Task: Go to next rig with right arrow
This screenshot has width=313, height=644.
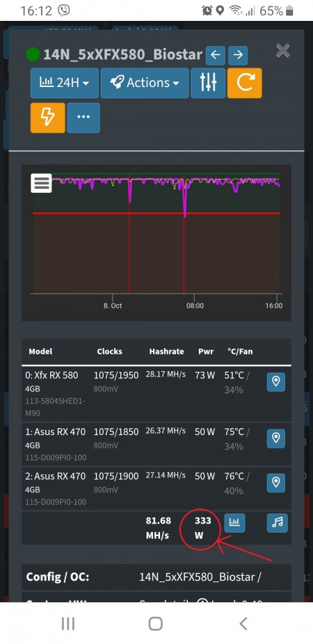Action: [x=238, y=55]
